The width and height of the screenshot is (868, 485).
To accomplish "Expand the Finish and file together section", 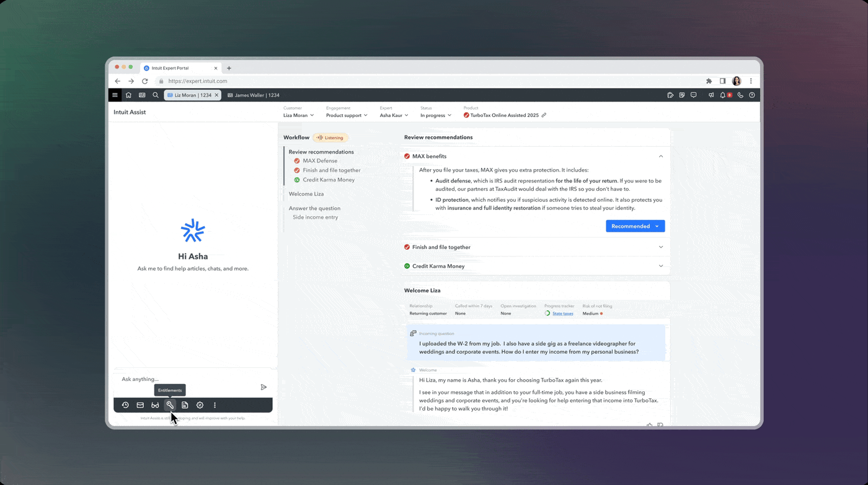I will point(661,247).
